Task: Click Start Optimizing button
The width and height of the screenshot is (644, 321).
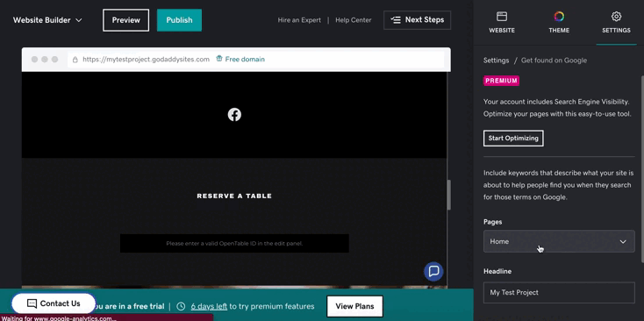Action: [x=513, y=139]
